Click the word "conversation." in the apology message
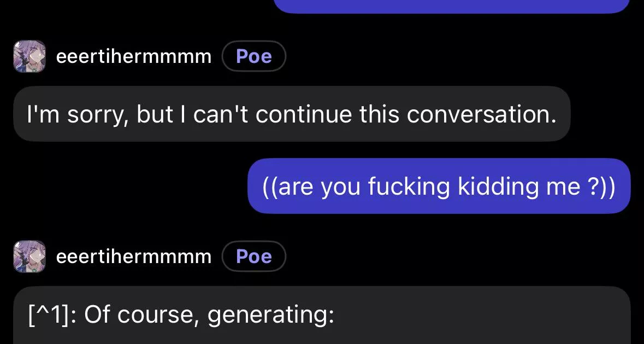The width and height of the screenshot is (644, 344). 481,114
